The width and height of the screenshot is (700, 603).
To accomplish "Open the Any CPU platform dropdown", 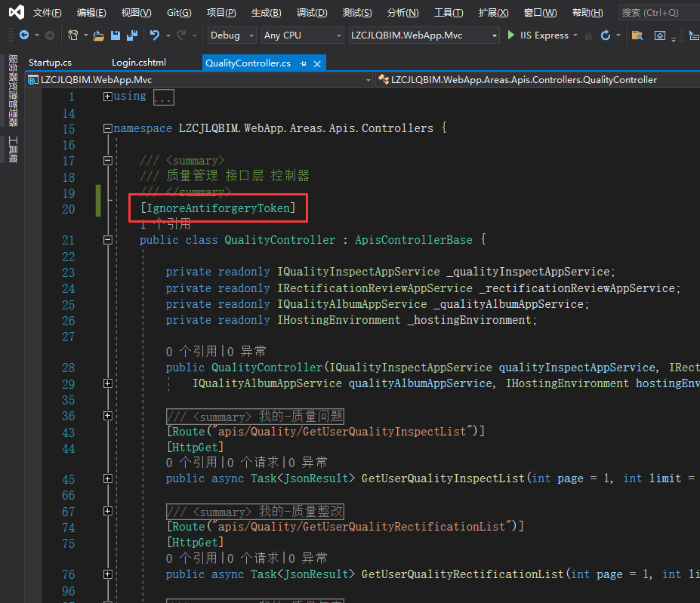I will (x=302, y=35).
